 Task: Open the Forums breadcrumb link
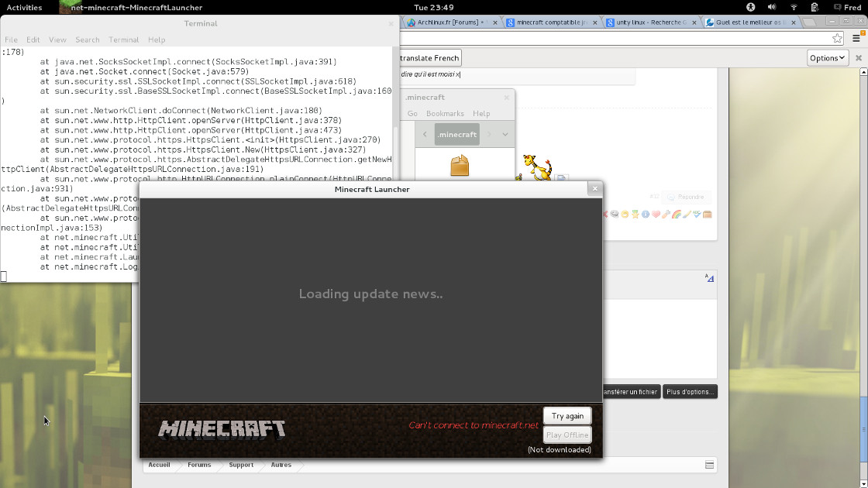[199, 466]
